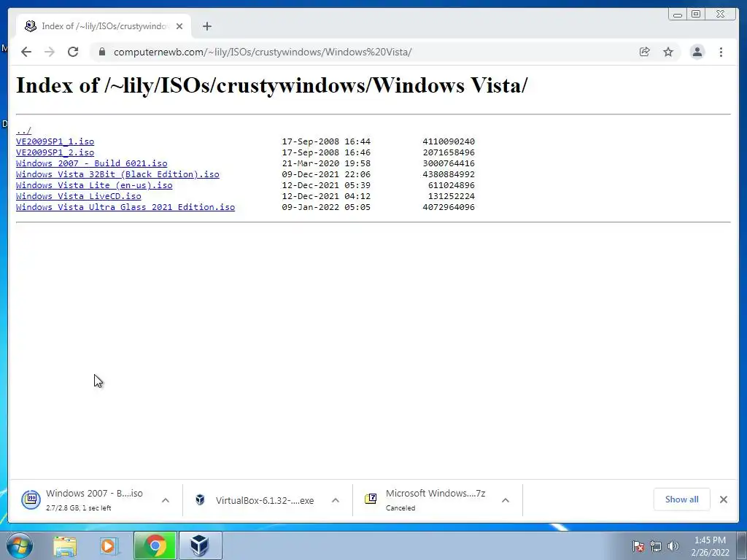
Task: Download Windows Vista Ultra Glass 2021 Edition.iso
Action: coord(125,207)
